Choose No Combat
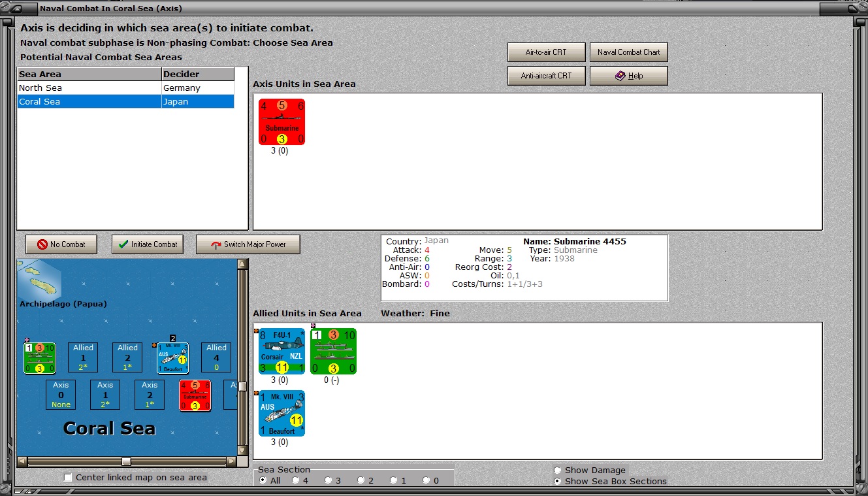Screen dimensions: 868x496 (x=61, y=244)
